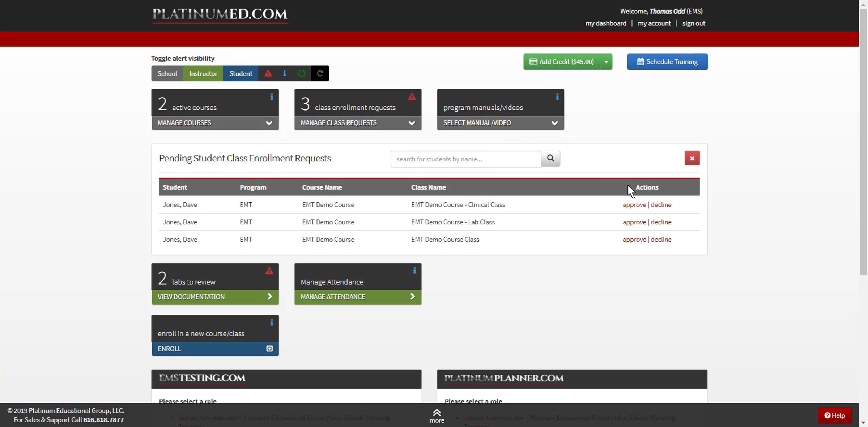Click 'EMT Demo Course - Clinical Class' cell
868x427 pixels.
point(458,205)
